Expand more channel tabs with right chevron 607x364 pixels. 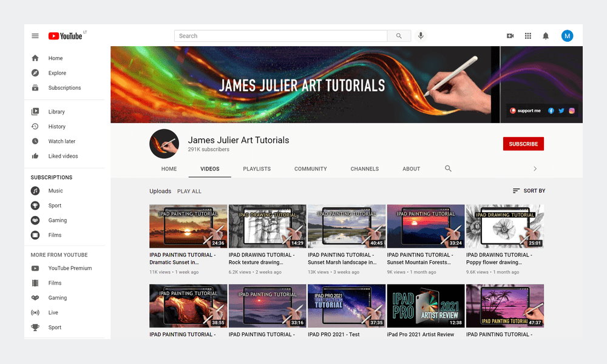[535, 169]
